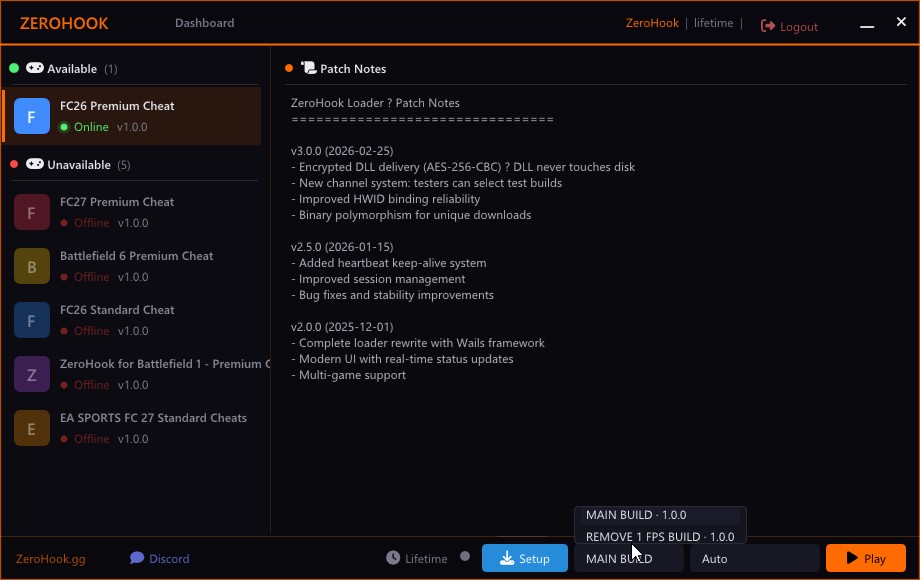This screenshot has height=580, width=920.
Task: Click the Unavailable (5) section header text
Action: click(89, 165)
